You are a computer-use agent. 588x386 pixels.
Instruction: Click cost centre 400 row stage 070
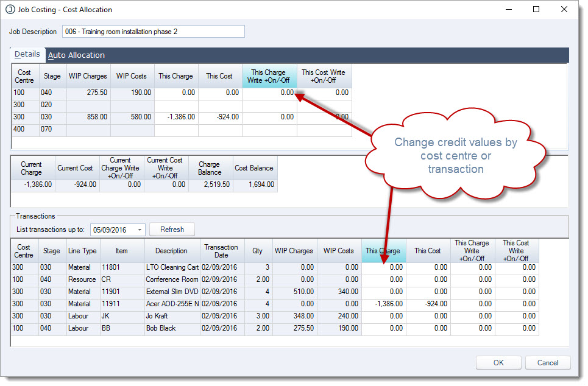coord(52,129)
